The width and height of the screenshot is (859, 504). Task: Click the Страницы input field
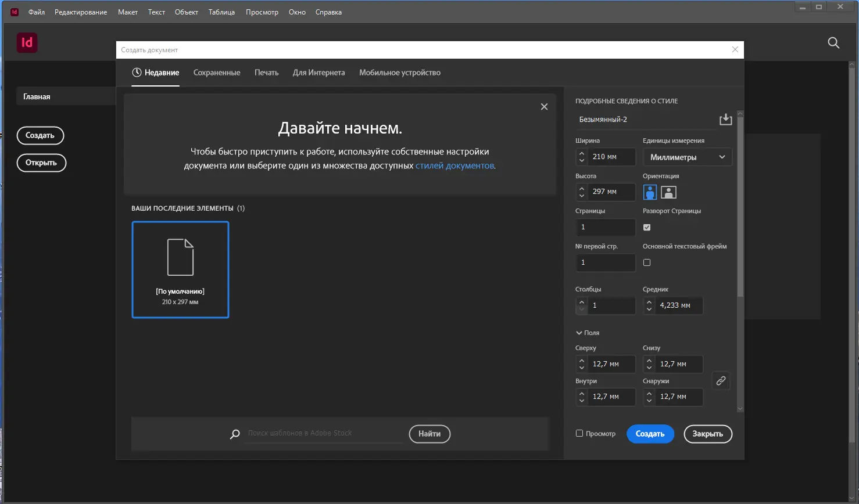(x=605, y=227)
